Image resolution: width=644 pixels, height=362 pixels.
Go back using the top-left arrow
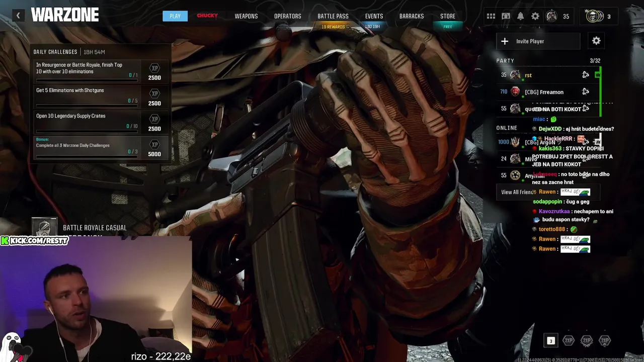[18, 16]
